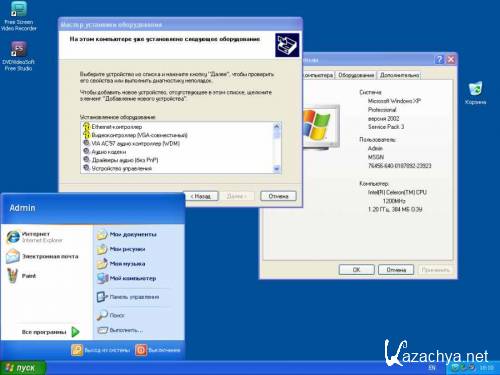Image resolution: width=500 pixels, height=375 pixels.
Task: Click the Turn Off Computer icon
Action: click(141, 350)
